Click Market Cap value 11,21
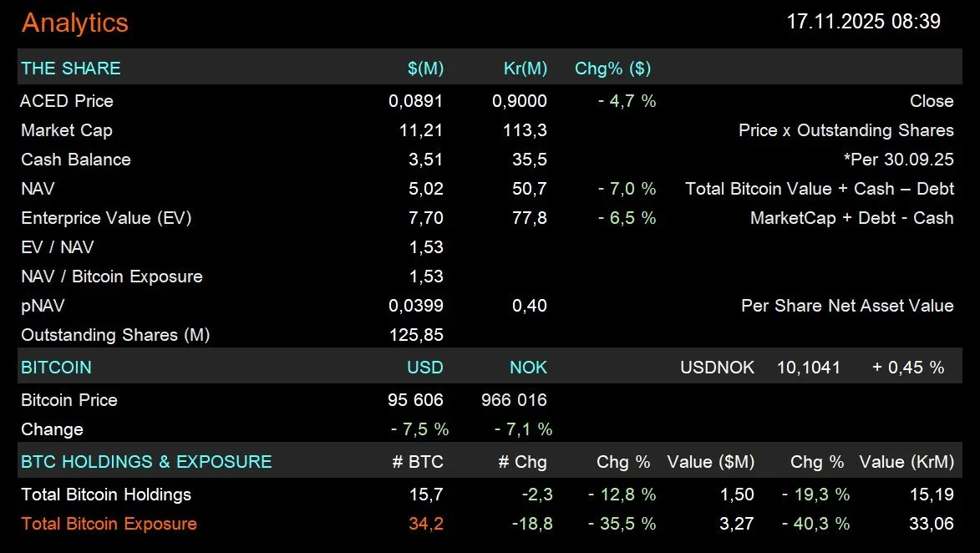 (421, 130)
